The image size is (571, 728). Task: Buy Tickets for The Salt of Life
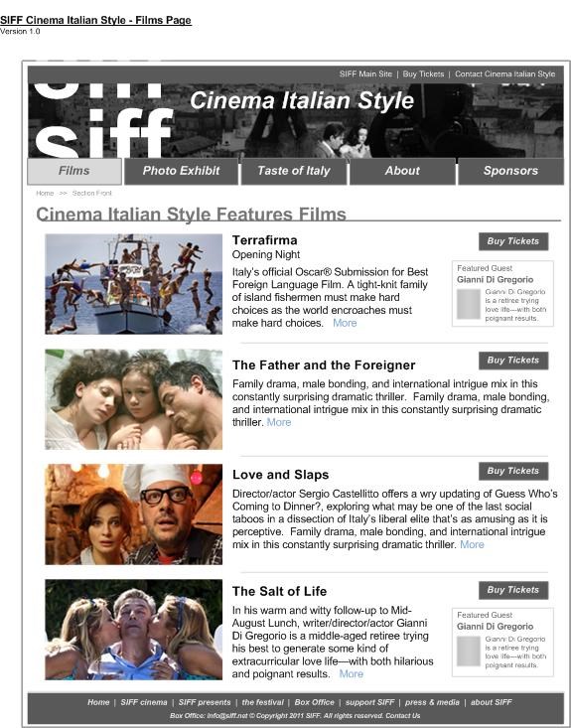513,590
